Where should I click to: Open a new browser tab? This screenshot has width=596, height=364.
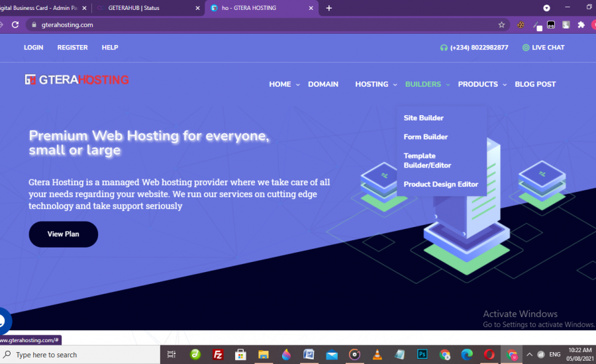(329, 8)
